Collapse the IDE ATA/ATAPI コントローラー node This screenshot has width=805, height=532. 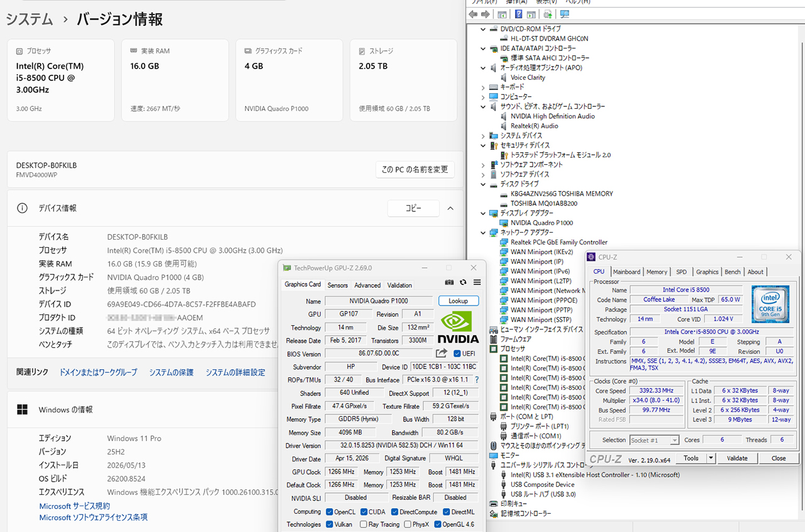483,48
